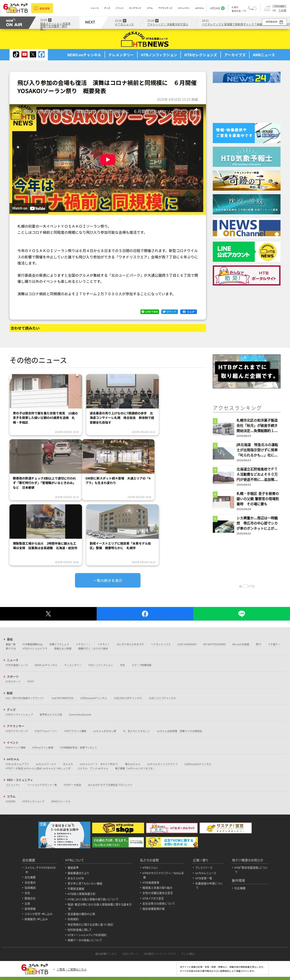Open the Hokkaido NEWS24 banner
290x980 pixels.
[246, 78]
